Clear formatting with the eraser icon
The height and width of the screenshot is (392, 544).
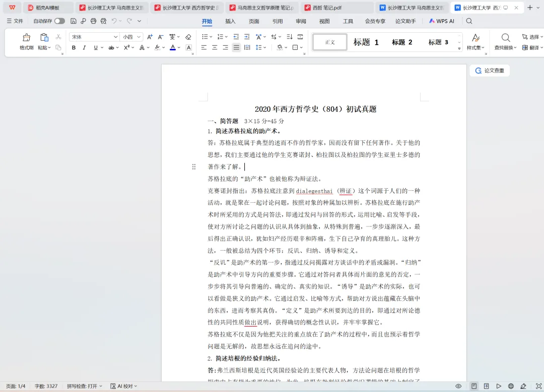(188, 37)
